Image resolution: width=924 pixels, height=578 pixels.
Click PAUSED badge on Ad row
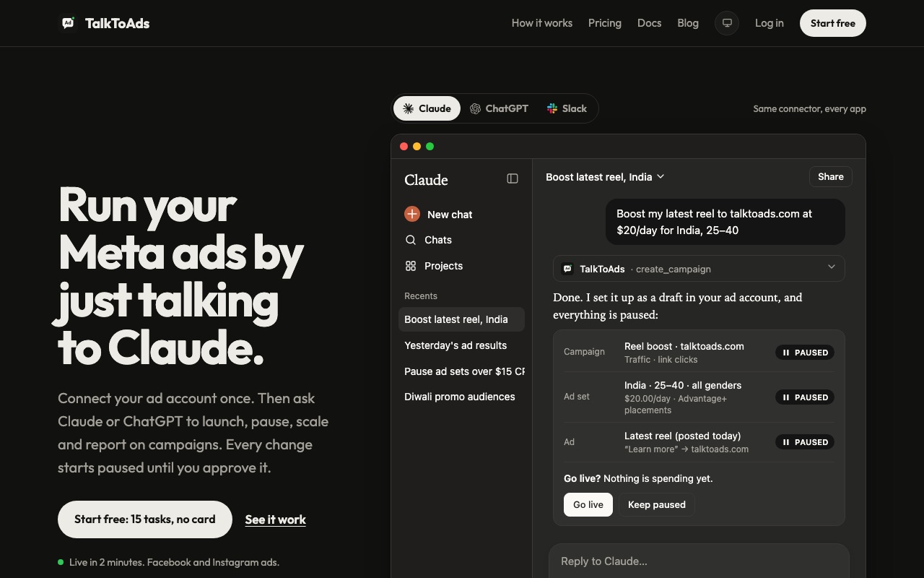805,442
